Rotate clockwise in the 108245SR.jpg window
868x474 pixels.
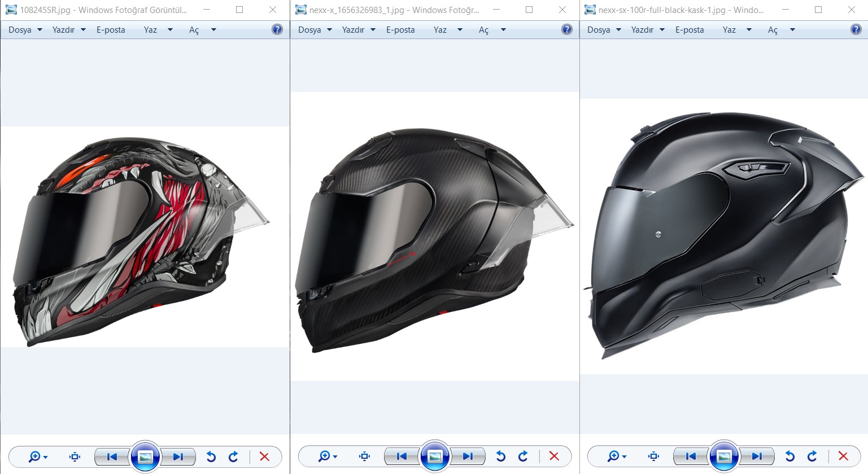tap(233, 457)
